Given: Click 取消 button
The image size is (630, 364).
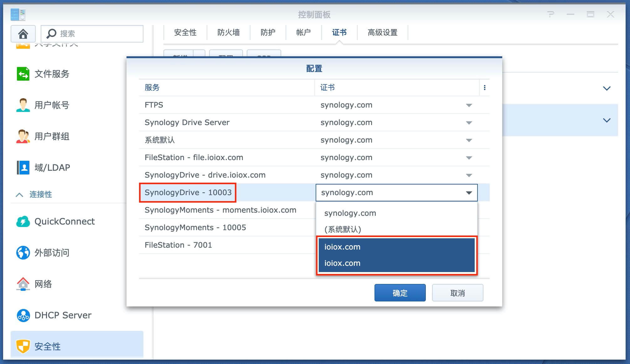Looking at the screenshot, I should 457,293.
